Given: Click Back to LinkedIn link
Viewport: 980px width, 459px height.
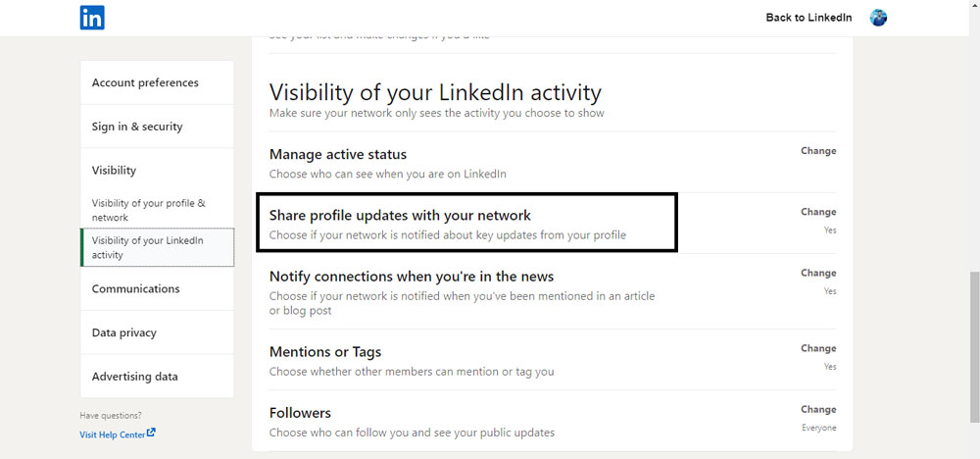Looking at the screenshot, I should (x=808, y=18).
